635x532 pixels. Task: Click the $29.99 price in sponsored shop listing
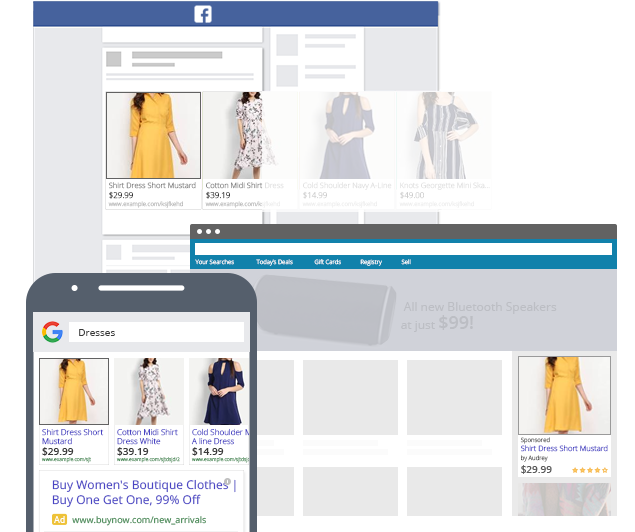[536, 470]
